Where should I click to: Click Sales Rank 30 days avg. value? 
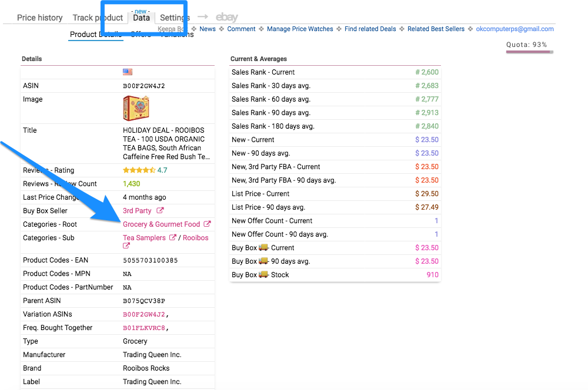[427, 85]
